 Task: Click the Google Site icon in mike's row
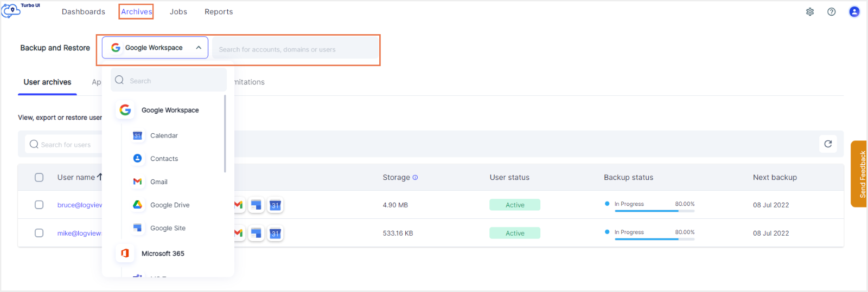tap(256, 233)
